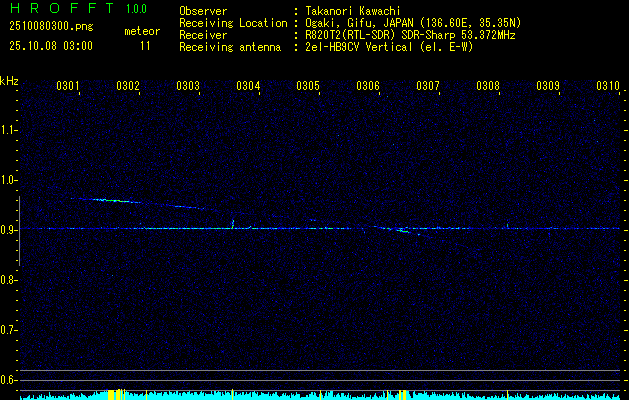Click the 0301 time marker
The width and height of the screenshot is (629, 400).
point(68,86)
